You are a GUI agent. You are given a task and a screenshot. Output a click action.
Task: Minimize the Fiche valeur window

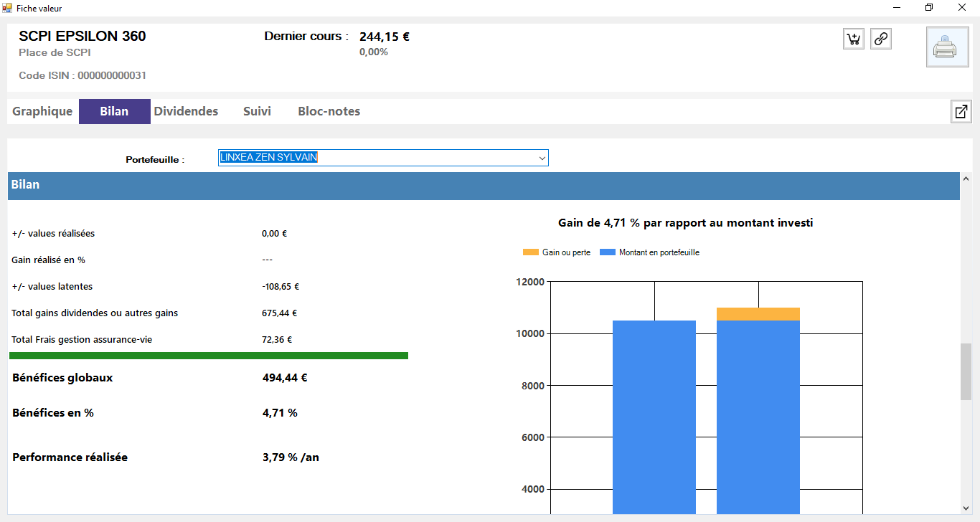tap(897, 8)
